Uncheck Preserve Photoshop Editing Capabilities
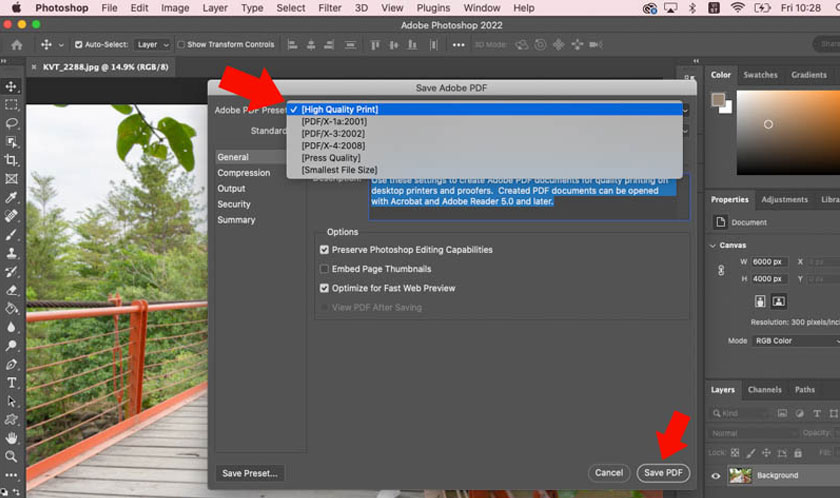 [x=324, y=250]
